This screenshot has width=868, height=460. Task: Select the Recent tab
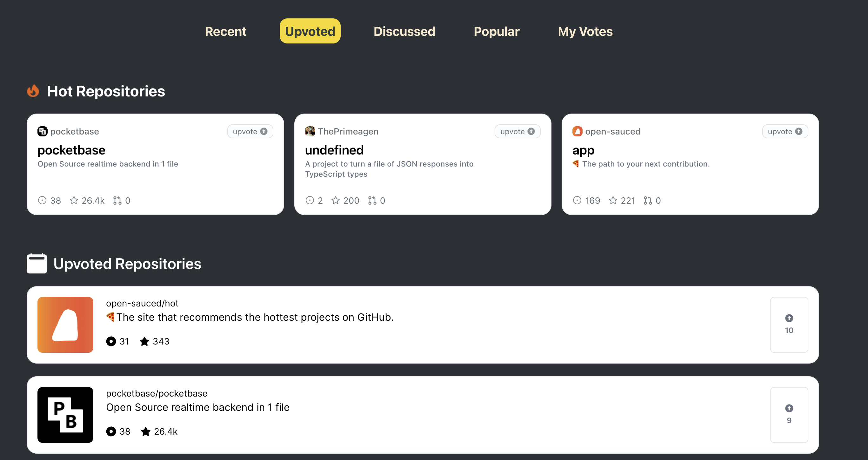pyautogui.click(x=225, y=31)
